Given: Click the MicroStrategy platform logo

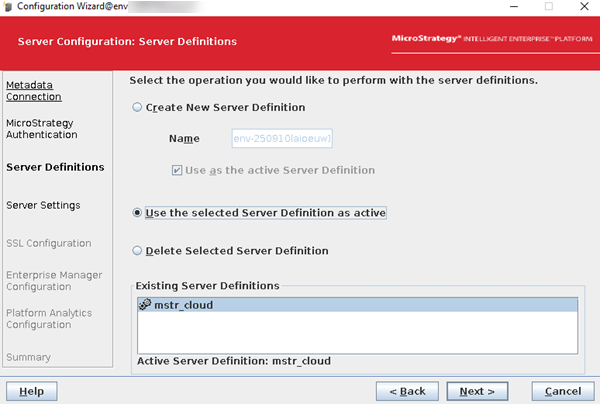Looking at the screenshot, I should 493,41.
